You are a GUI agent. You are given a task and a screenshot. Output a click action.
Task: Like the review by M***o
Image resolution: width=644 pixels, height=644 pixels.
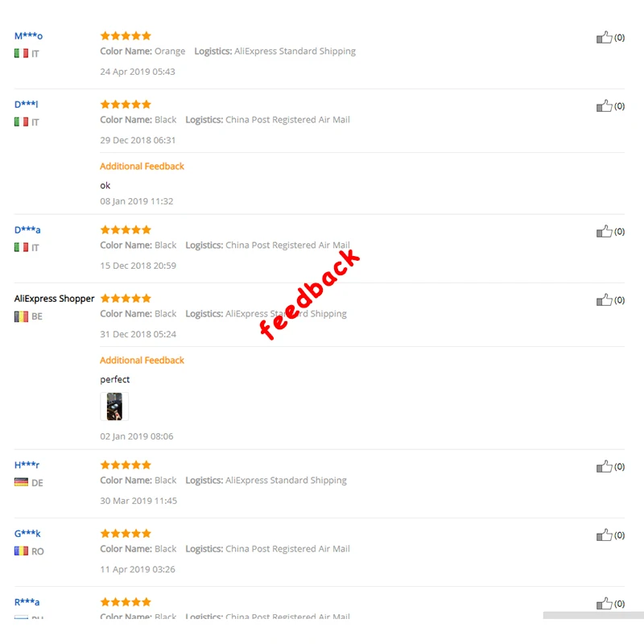pos(605,37)
